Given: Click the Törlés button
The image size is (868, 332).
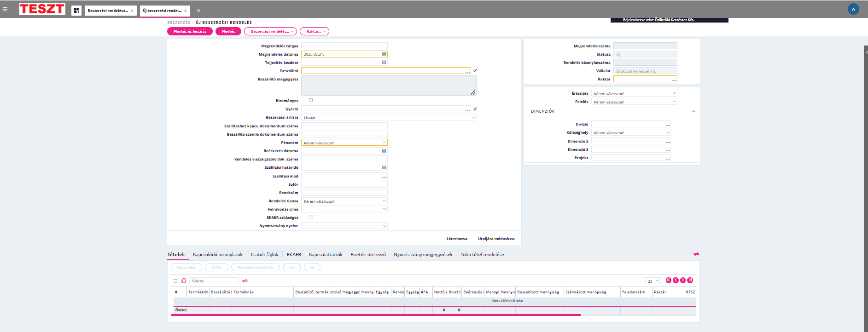Looking at the screenshot, I should point(216,267).
